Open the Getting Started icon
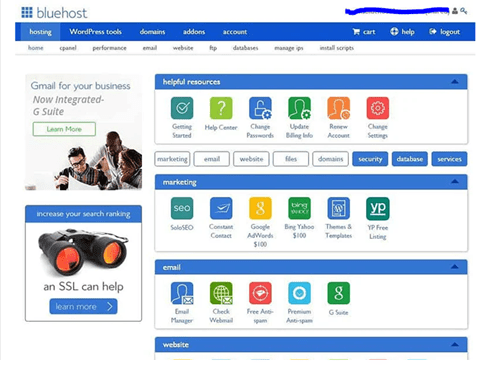The height and width of the screenshot is (368, 487). (x=182, y=108)
